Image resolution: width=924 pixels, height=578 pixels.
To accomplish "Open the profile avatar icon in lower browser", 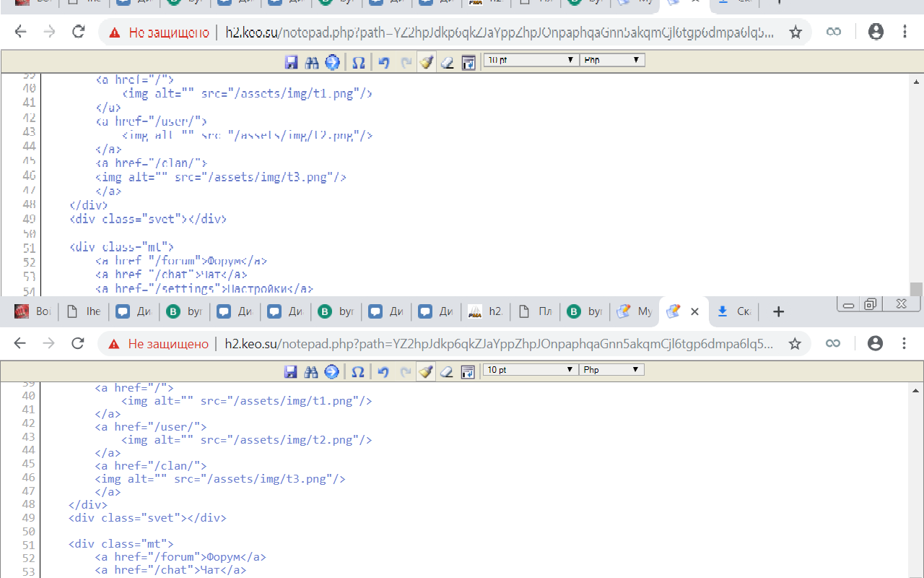I will coord(876,344).
